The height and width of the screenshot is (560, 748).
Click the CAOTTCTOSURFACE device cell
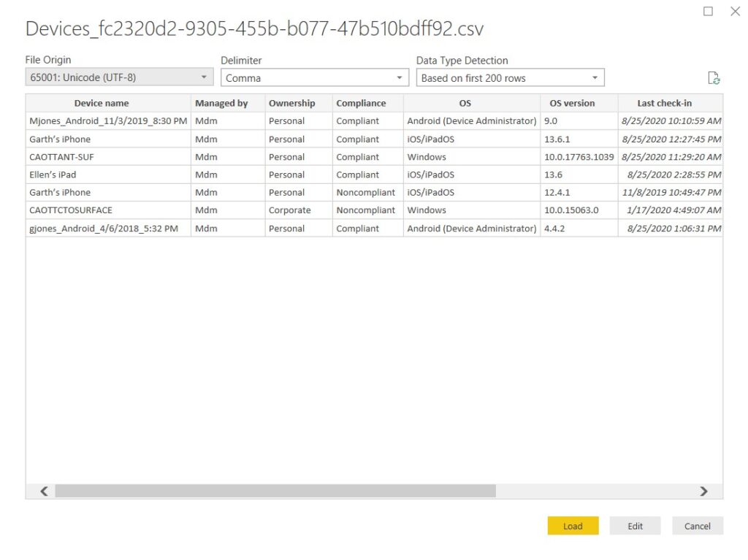(x=72, y=210)
